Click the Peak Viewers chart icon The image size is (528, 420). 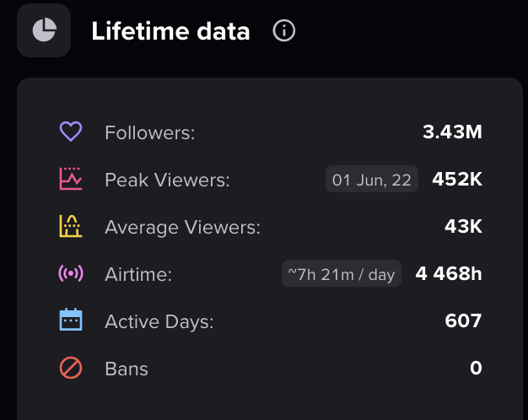point(71,179)
